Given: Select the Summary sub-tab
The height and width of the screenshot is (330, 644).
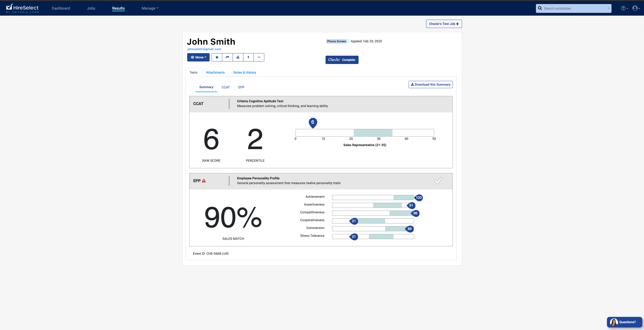Looking at the screenshot, I should click(x=206, y=87).
